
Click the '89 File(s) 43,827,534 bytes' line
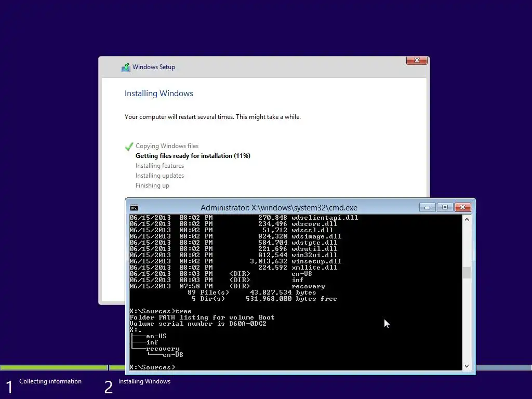click(x=252, y=292)
